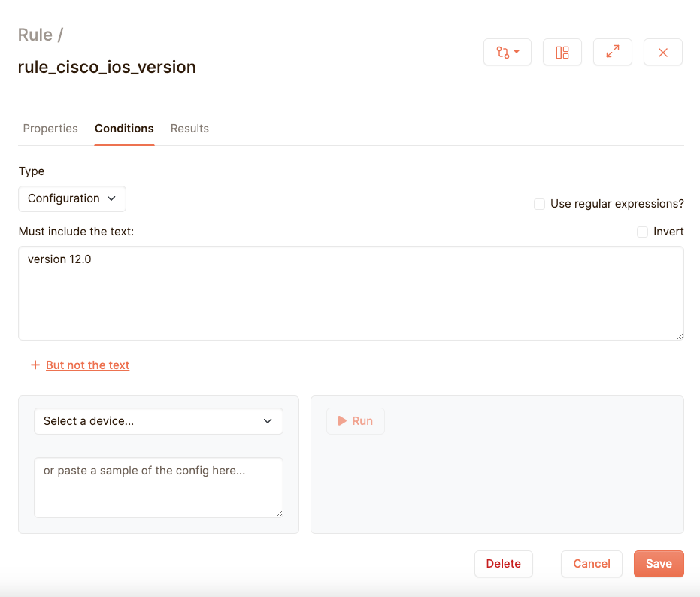Click the Rule breadcrumb link
Image resolution: width=700 pixels, height=597 pixels.
[x=35, y=35]
